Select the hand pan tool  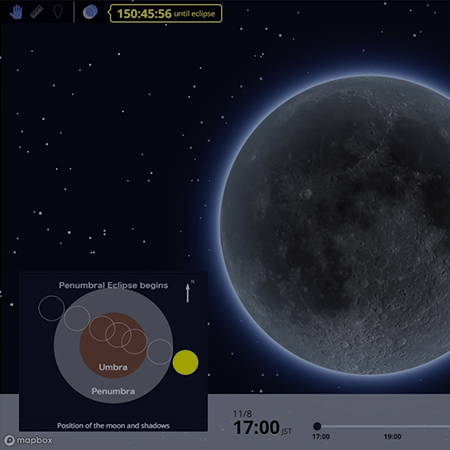tap(16, 13)
